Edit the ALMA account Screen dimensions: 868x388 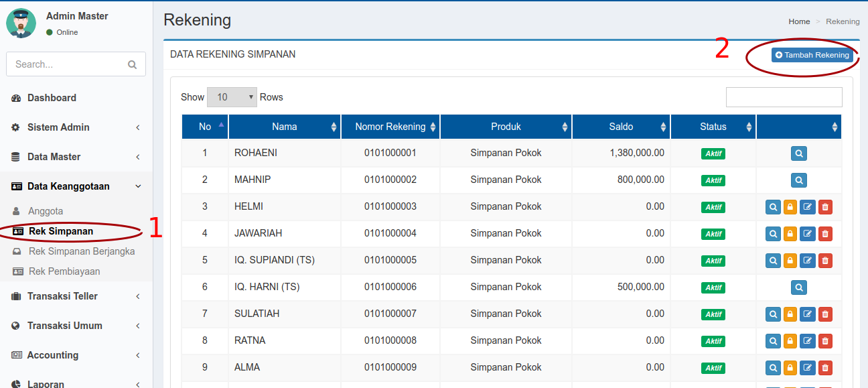[x=808, y=368]
